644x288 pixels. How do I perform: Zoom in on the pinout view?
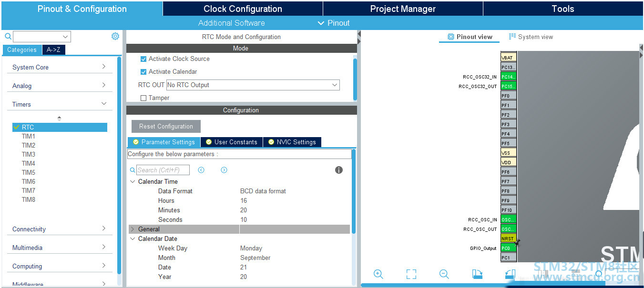pos(378,274)
